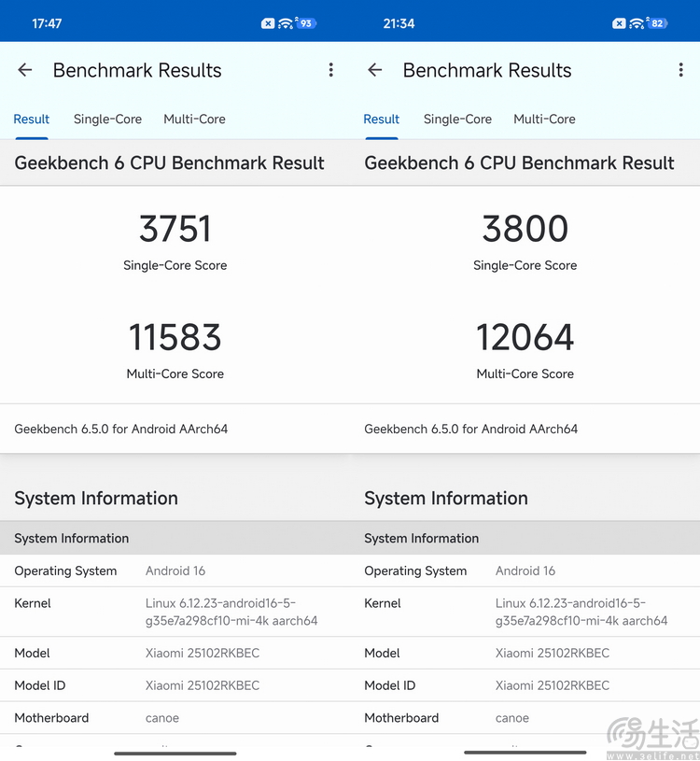
Task: Switch to Single-Core tab on left screen
Action: pyautogui.click(x=107, y=119)
